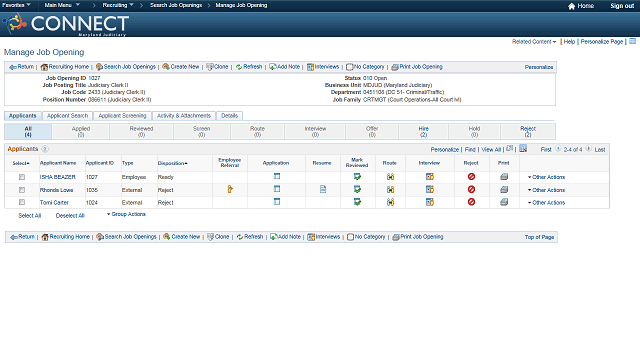Viewport: 640px width, 360px height.
Task: Click Top of Page link
Action: pyautogui.click(x=539, y=237)
